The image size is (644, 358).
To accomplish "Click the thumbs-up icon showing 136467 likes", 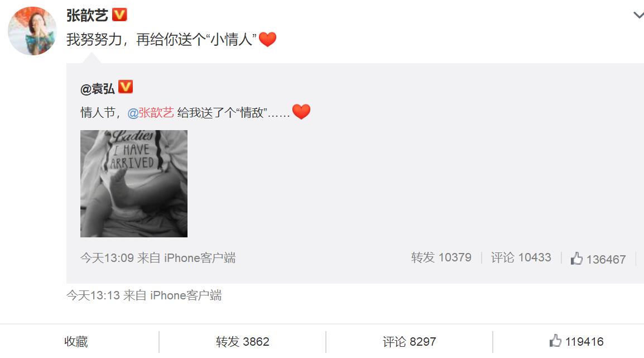I will click(x=576, y=259).
